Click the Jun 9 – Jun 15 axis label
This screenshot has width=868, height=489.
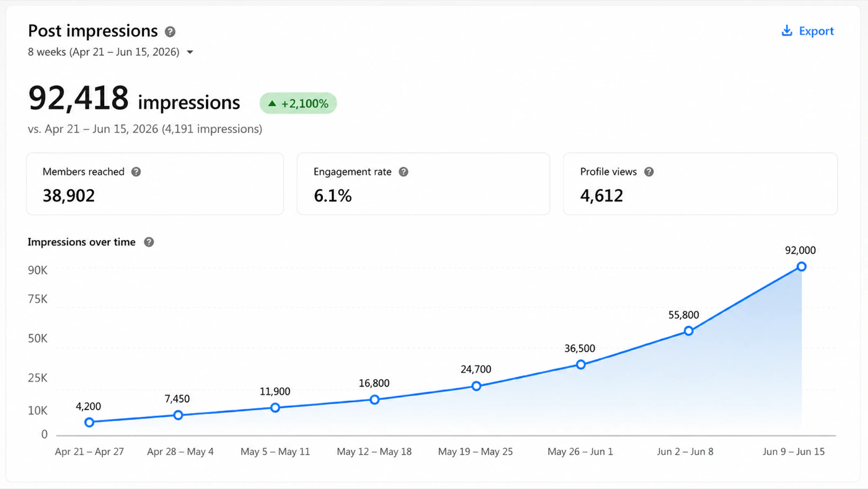point(794,452)
